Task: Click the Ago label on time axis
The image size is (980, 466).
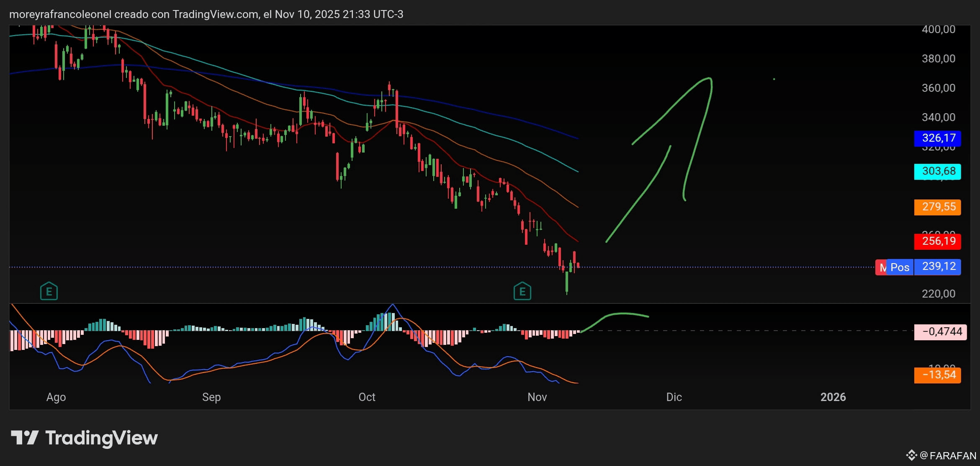Action: click(56, 397)
